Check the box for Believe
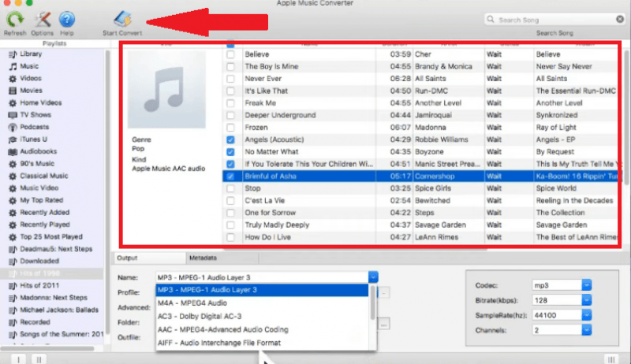 230,55
